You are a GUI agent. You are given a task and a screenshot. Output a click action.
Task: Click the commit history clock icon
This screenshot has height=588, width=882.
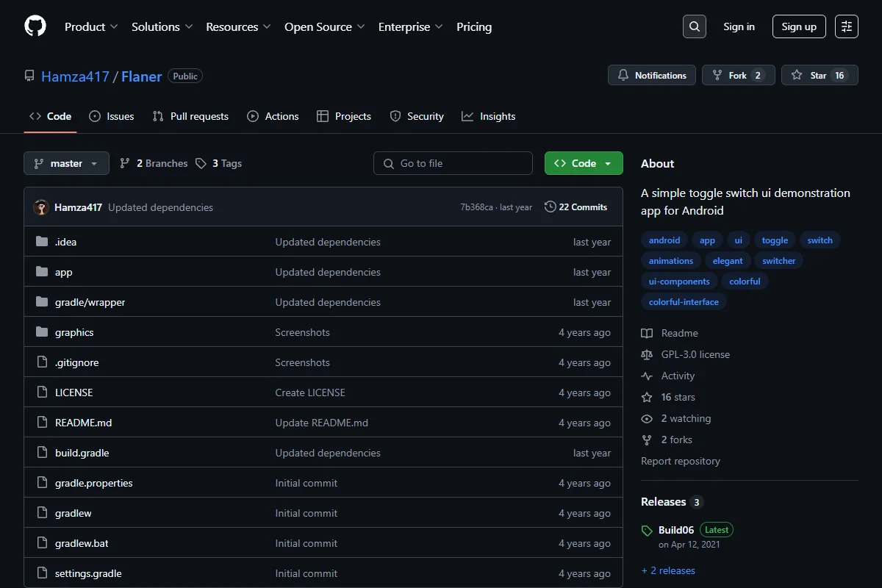tap(550, 207)
